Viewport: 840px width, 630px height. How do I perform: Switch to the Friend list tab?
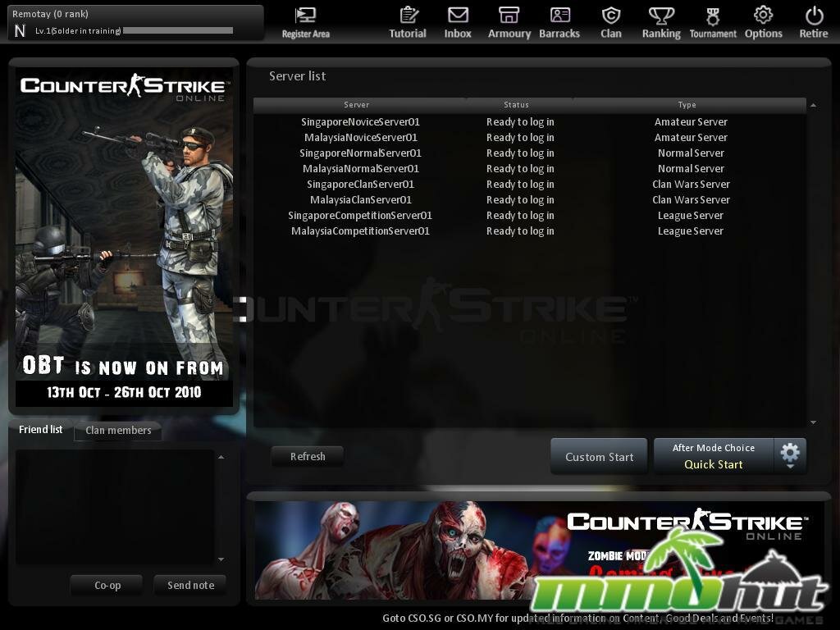tap(41, 430)
